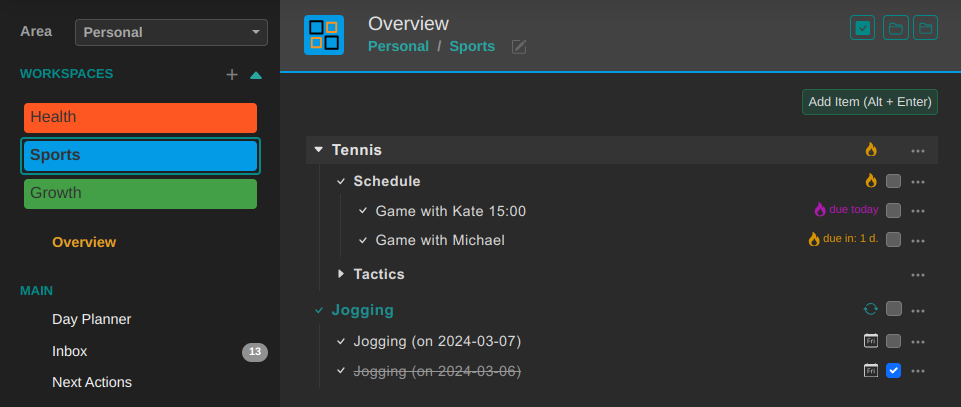Viewport: 961px width, 407px height.
Task: Select the Game with Michael text
Action: point(440,240)
